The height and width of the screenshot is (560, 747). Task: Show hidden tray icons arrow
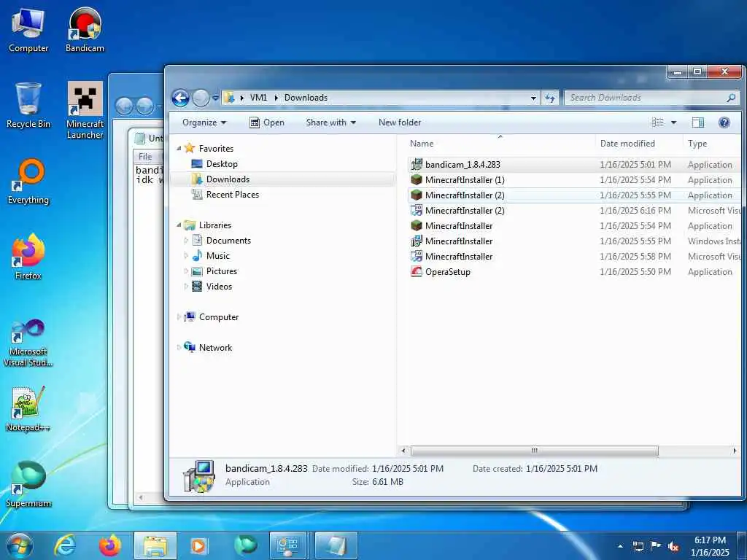click(x=620, y=546)
